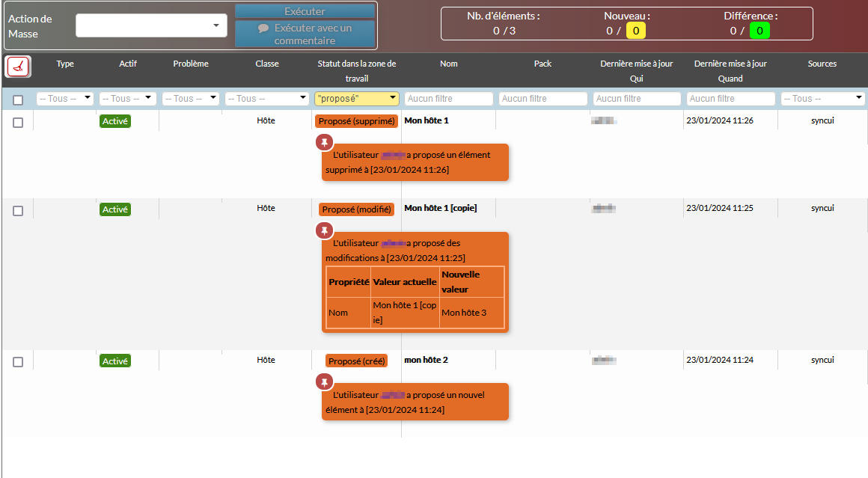Click the pin icon on the modifications note

pos(324,230)
